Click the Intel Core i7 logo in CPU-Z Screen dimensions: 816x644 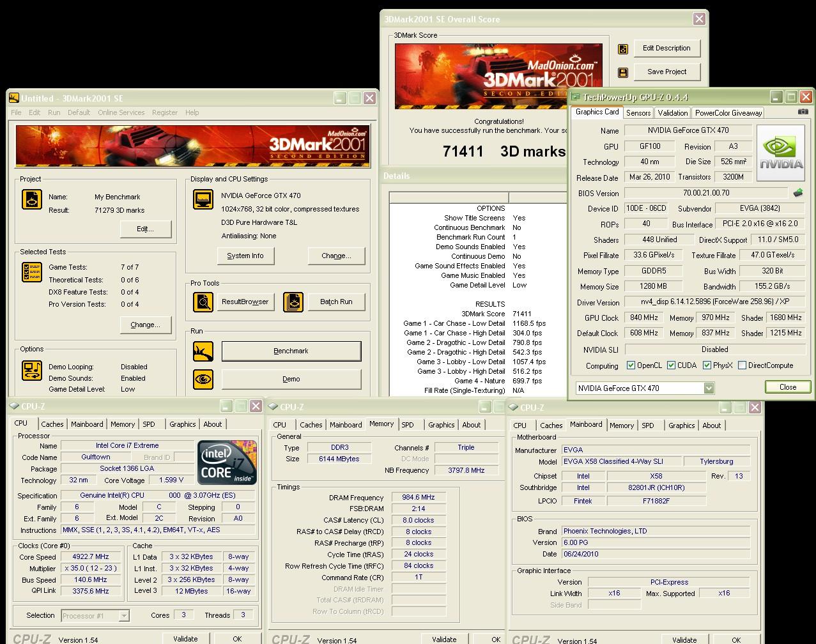[x=227, y=462]
